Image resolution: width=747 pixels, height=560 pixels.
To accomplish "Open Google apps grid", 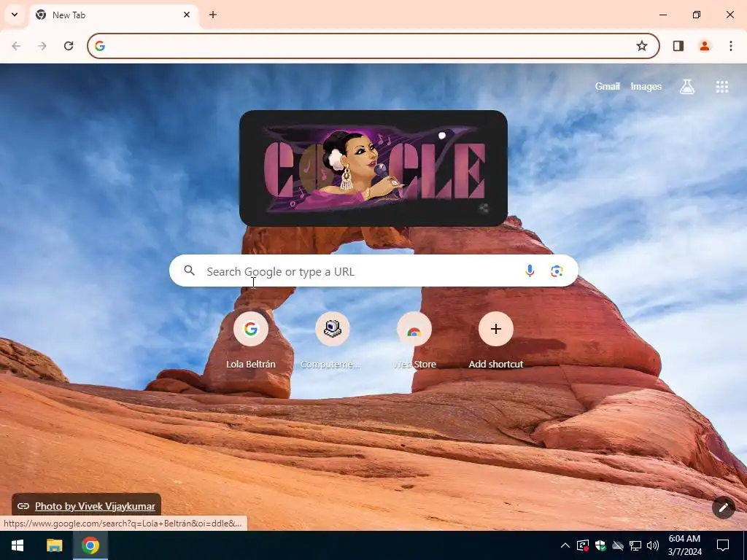I will tap(721, 86).
